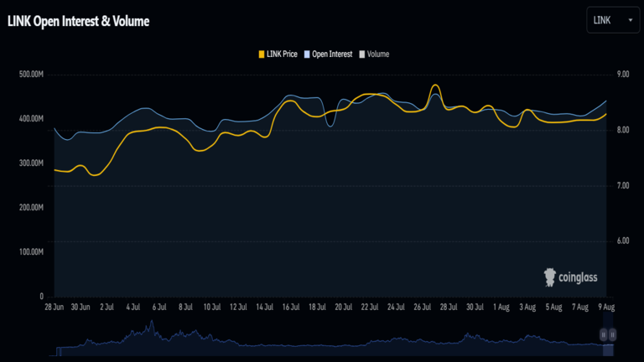Click the 28 Jul date label

coord(449,307)
